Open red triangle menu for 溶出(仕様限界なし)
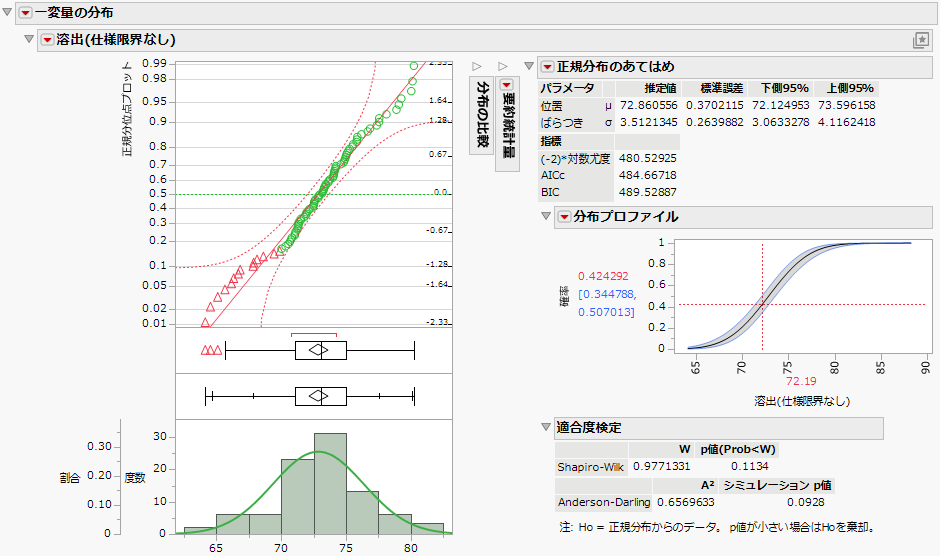This screenshot has height=556, width=940. (x=47, y=40)
